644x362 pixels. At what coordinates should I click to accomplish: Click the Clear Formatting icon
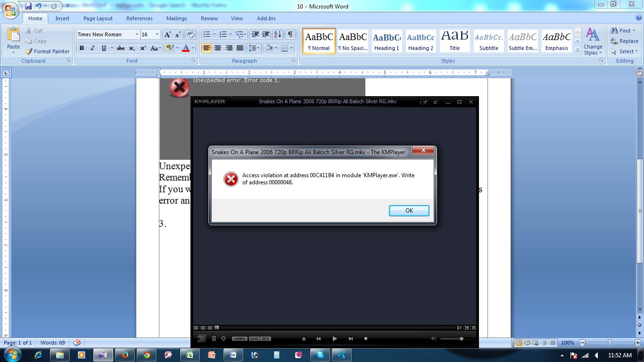(190, 34)
